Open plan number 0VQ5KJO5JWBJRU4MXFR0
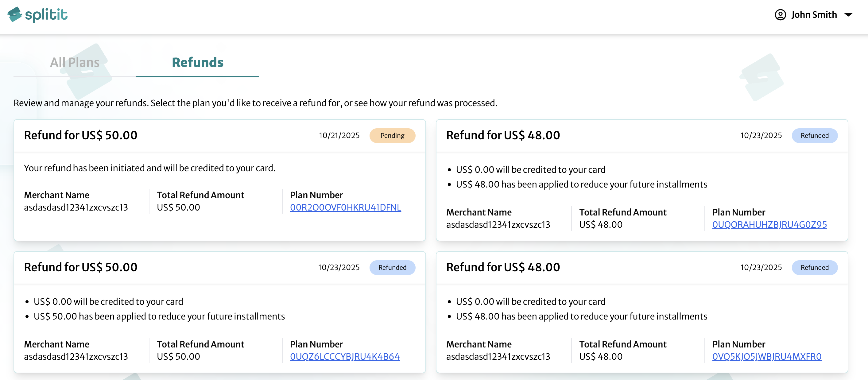The image size is (868, 380). point(767,356)
